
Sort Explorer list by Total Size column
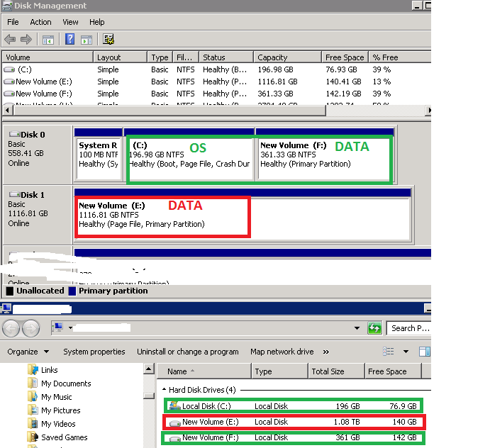coord(336,371)
